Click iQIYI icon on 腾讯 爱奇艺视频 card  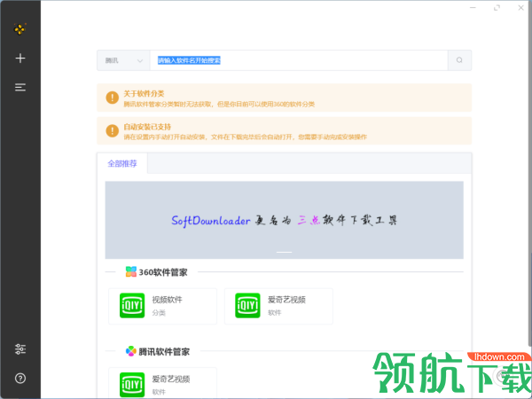click(132, 385)
